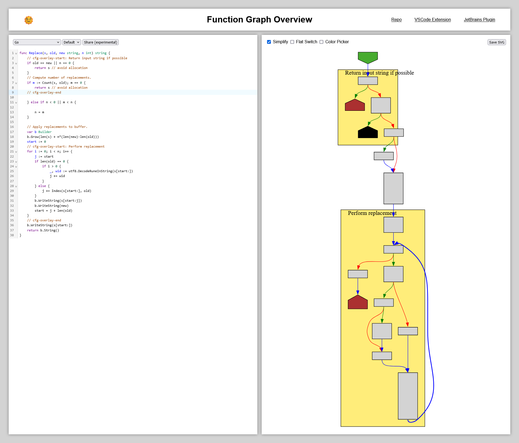Click the top red return node
Image resolution: width=519 pixels, height=443 pixels.
click(355, 105)
